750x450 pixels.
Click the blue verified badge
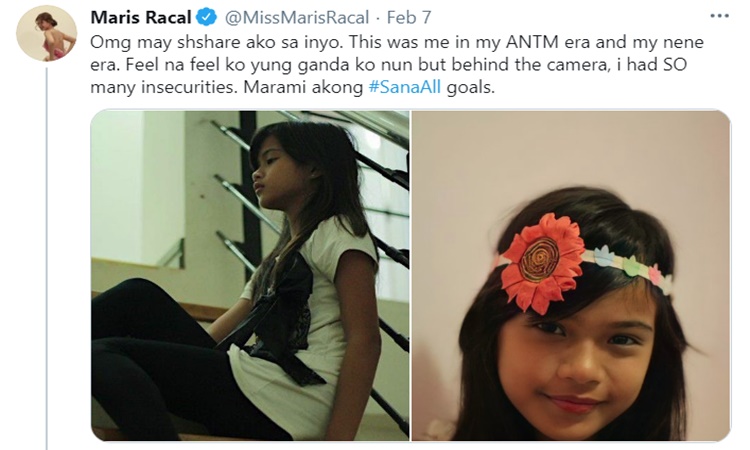point(205,17)
